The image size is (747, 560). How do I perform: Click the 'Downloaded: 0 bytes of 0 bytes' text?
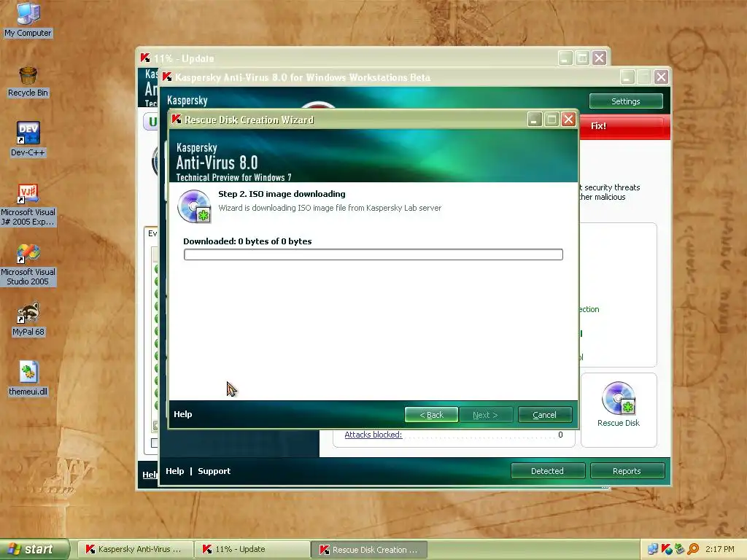247,241
